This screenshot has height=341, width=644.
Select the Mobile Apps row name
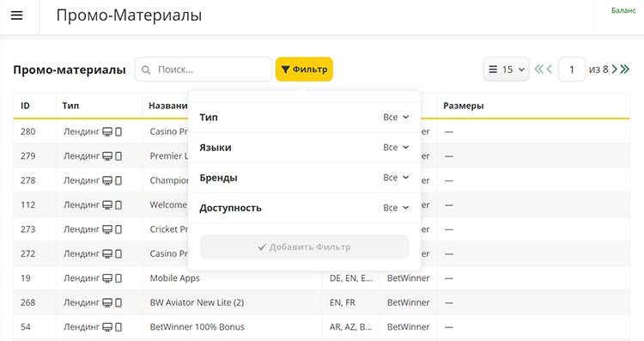[175, 278]
